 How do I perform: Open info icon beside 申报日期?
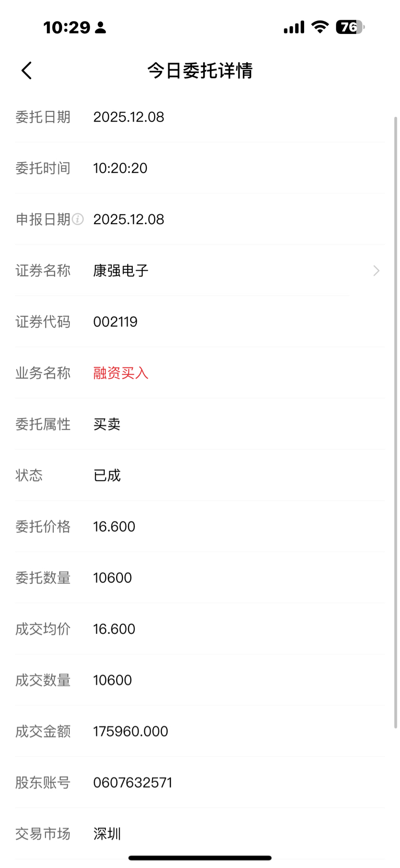78,219
